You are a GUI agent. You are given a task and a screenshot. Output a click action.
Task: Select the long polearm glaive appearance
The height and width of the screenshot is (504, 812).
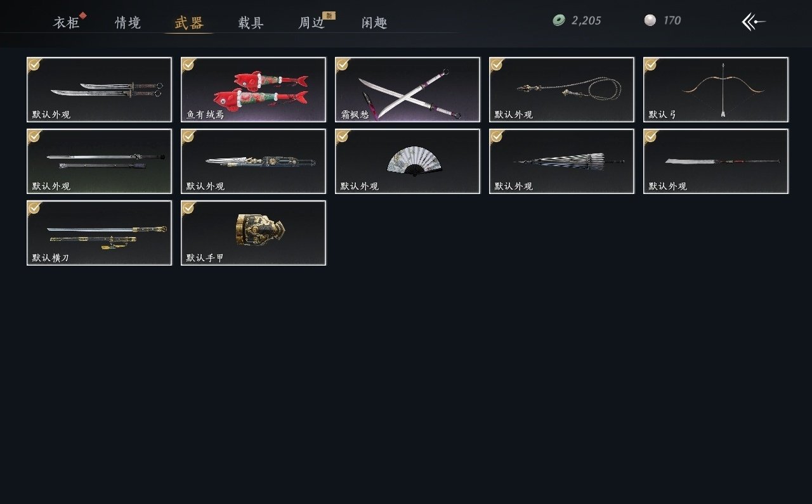click(716, 161)
